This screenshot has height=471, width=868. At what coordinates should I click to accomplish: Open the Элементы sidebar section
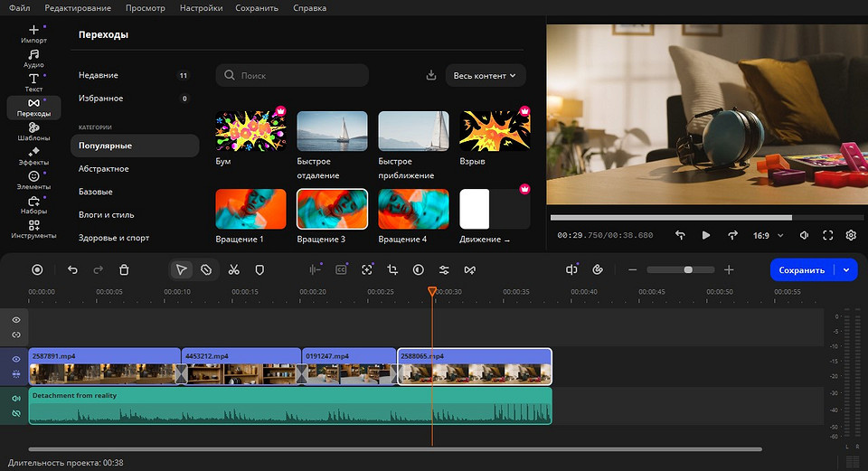click(x=33, y=181)
